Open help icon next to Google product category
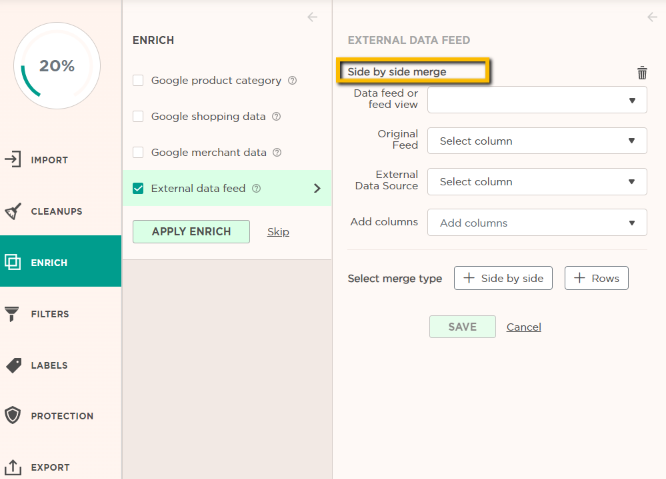 coord(292,80)
